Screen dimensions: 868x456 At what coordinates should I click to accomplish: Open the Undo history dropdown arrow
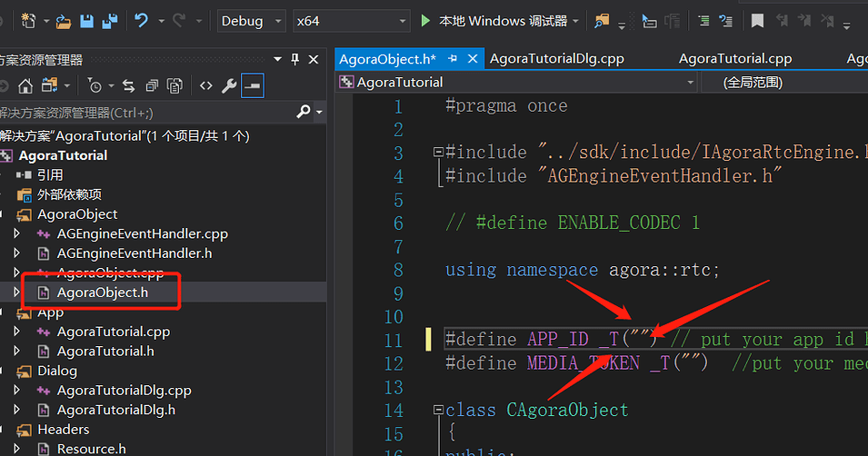161,22
